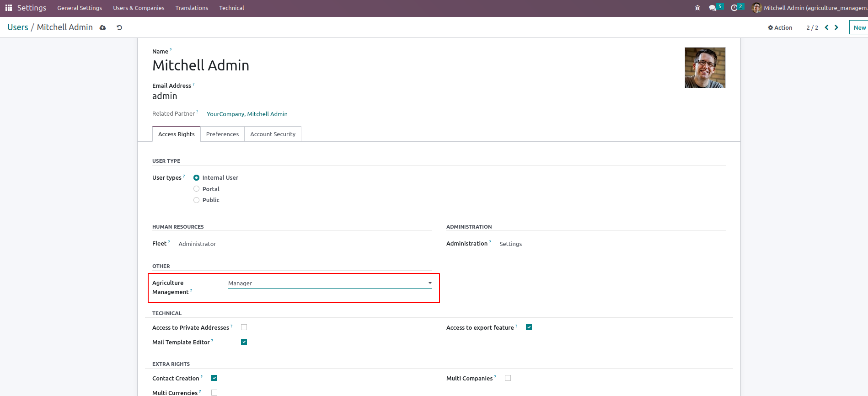
Task: Click the New button
Action: (859, 27)
